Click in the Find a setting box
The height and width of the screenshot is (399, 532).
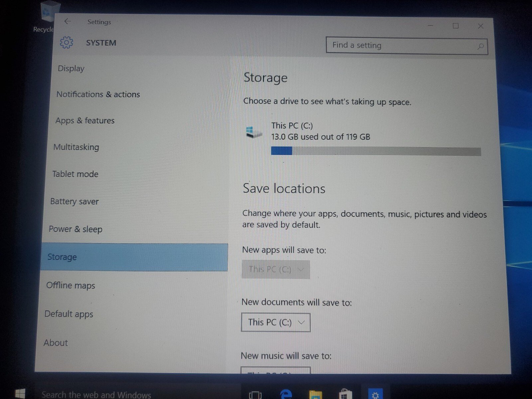tap(407, 46)
